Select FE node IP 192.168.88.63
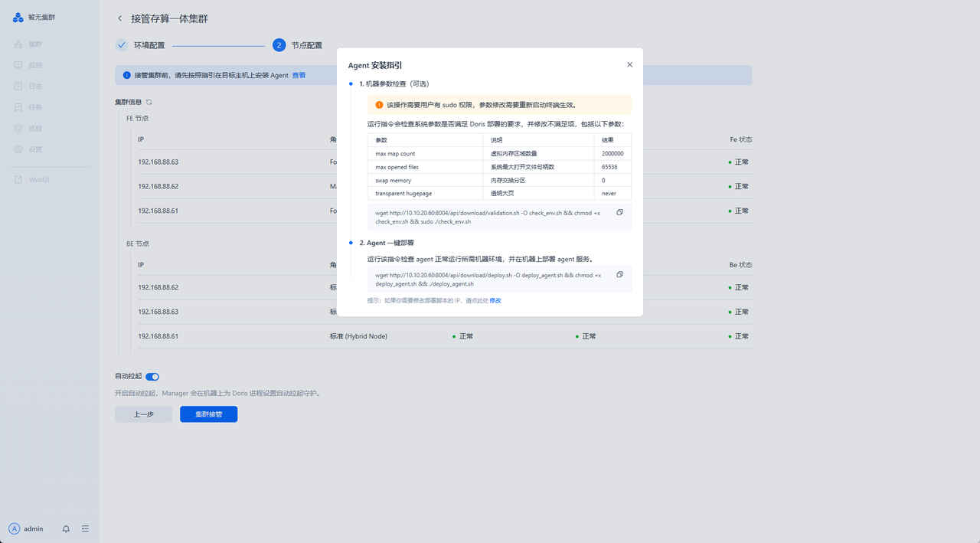The height and width of the screenshot is (543, 980). (x=158, y=162)
